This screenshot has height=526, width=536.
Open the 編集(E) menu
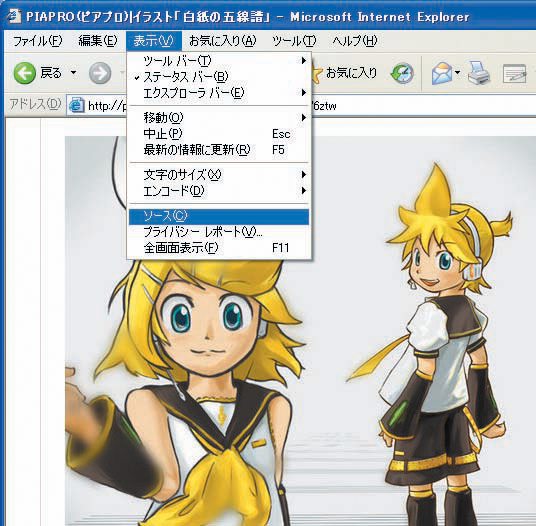[x=97, y=41]
